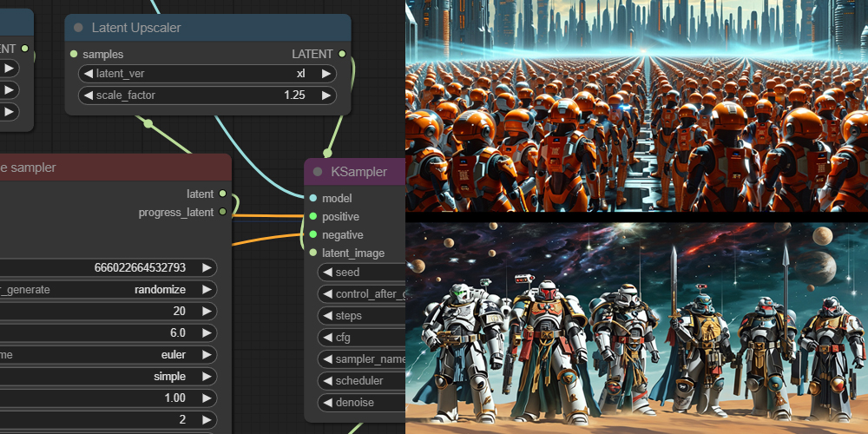
Task: Increase the value 6.0 with right arrow
Action: click(207, 332)
